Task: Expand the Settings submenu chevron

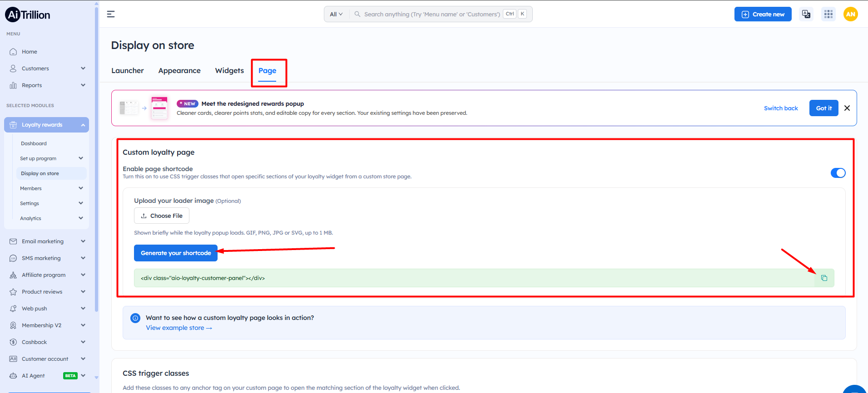Action: 81,203
